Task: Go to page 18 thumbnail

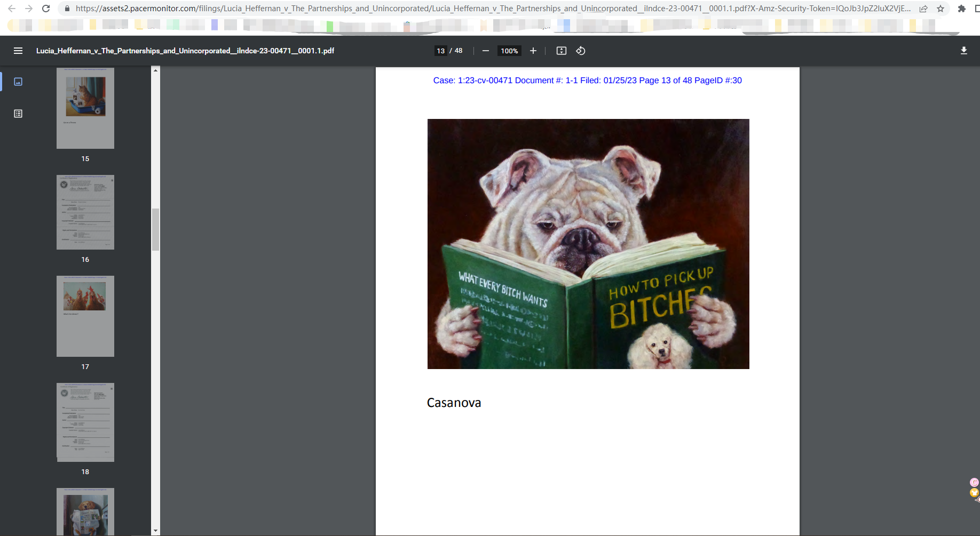Action: click(x=85, y=422)
